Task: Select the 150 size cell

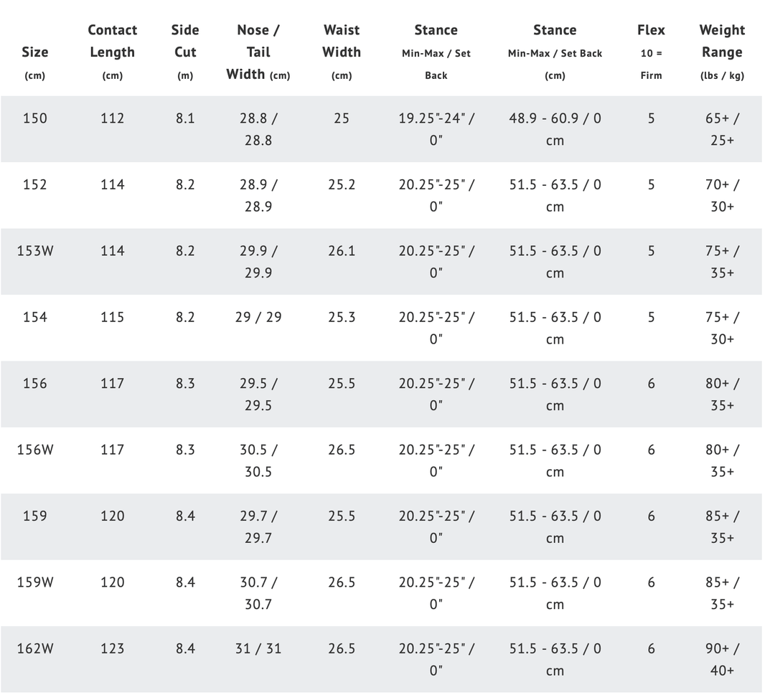Action: click(34, 118)
